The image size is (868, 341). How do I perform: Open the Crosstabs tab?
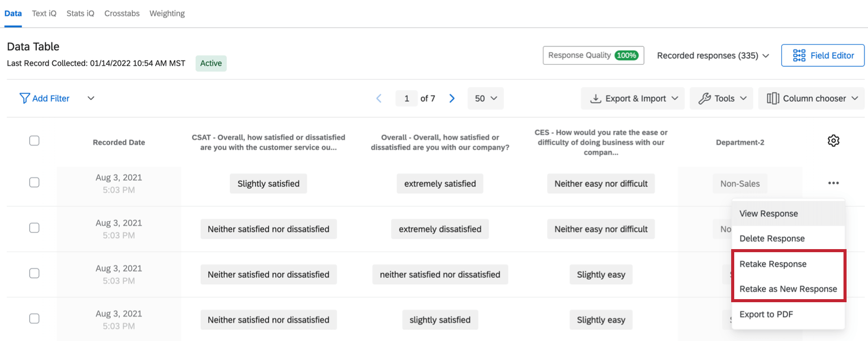122,13
